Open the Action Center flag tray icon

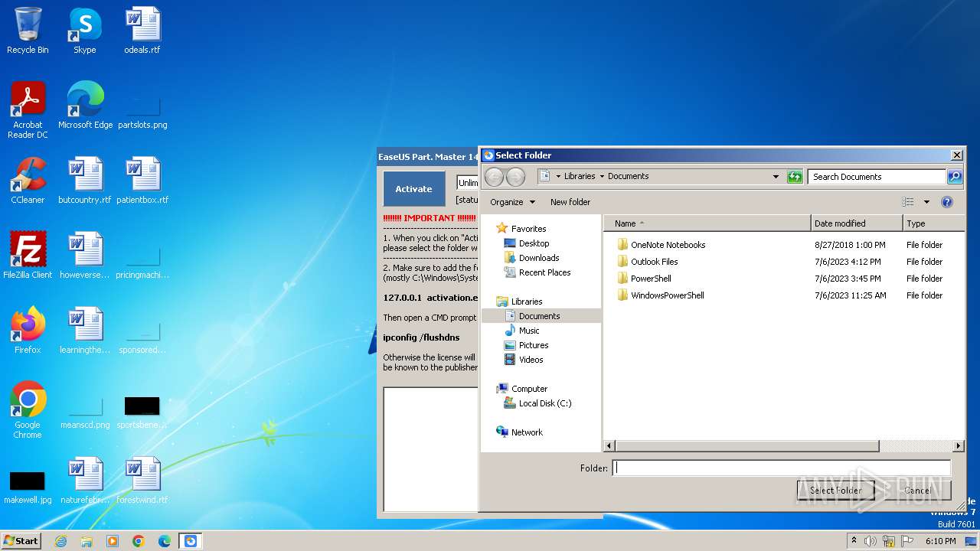[x=907, y=541]
